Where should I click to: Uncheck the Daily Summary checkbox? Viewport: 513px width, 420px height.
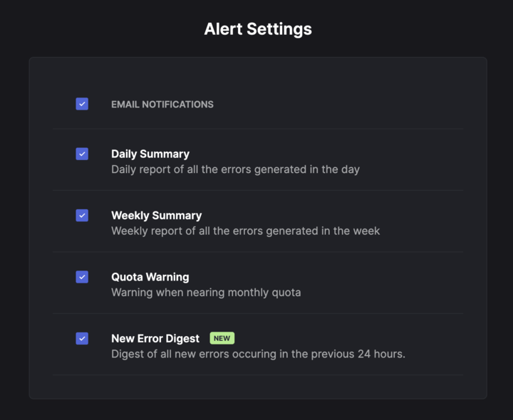(82, 154)
